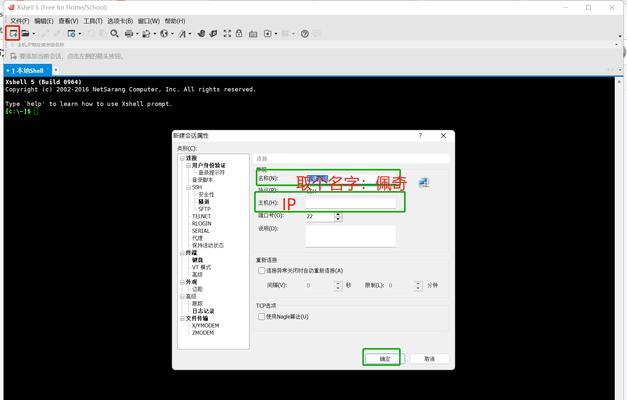627x400 pixels.
Task: Select 安全性 under SSH
Action: (206, 194)
